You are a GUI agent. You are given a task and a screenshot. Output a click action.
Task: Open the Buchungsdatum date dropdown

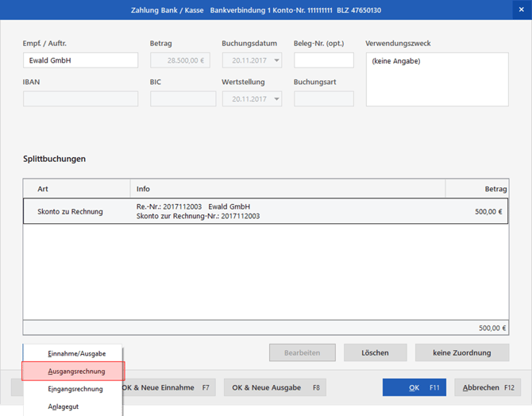point(276,60)
